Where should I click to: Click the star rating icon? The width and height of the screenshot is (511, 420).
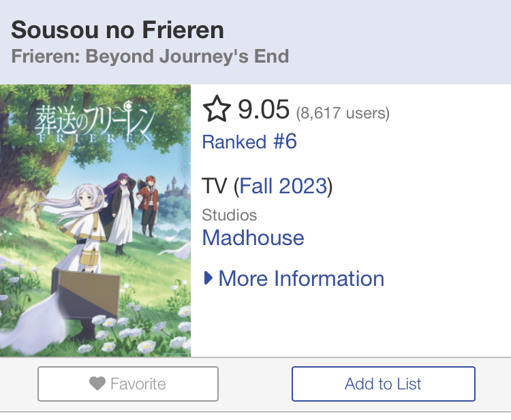click(x=217, y=110)
